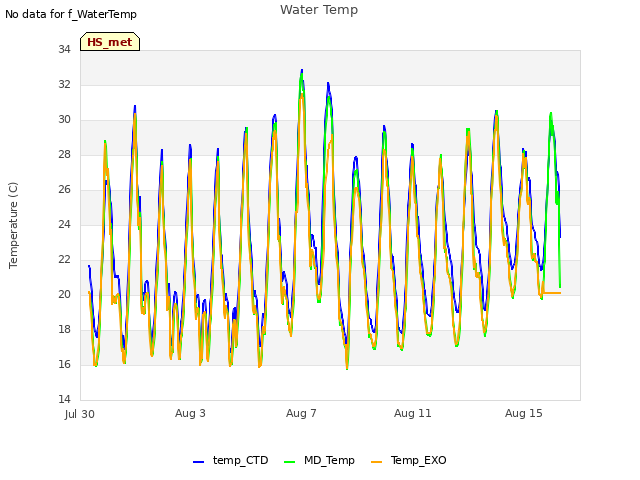Click the 30 y-axis tick label
Screen dimensions: 640x480
point(64,120)
